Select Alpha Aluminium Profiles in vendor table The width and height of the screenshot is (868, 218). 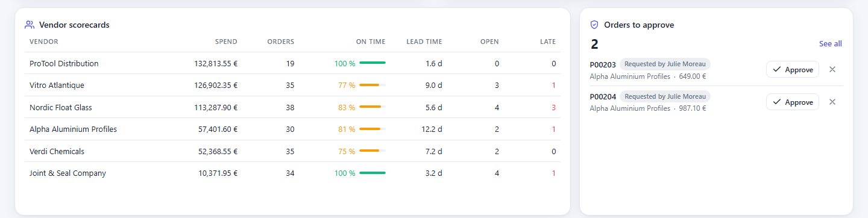point(73,129)
